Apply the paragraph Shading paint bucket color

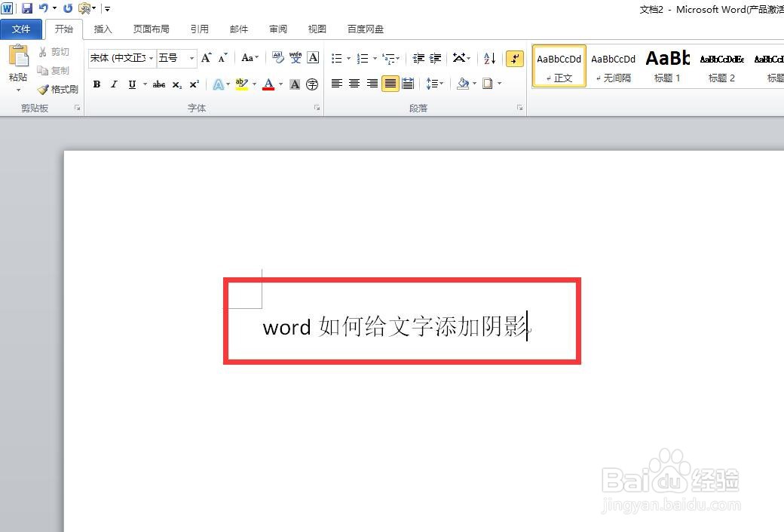pos(463,84)
